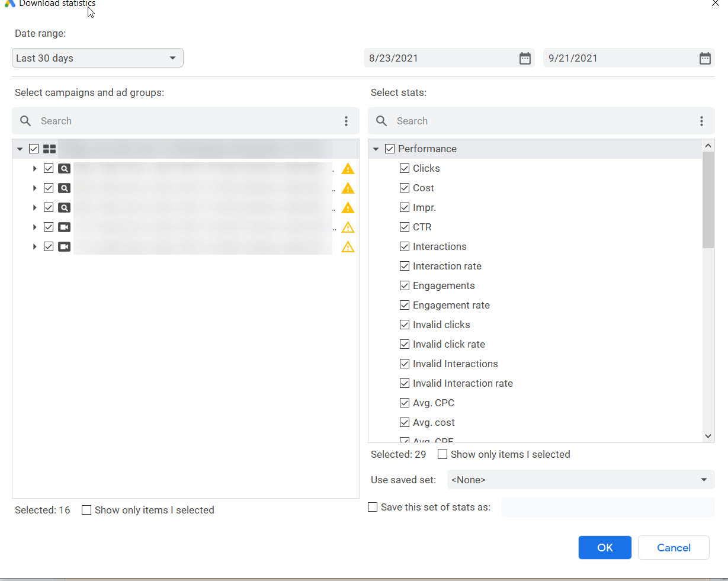The image size is (728, 581).
Task: Collapse the Performance stats group
Action: click(376, 149)
